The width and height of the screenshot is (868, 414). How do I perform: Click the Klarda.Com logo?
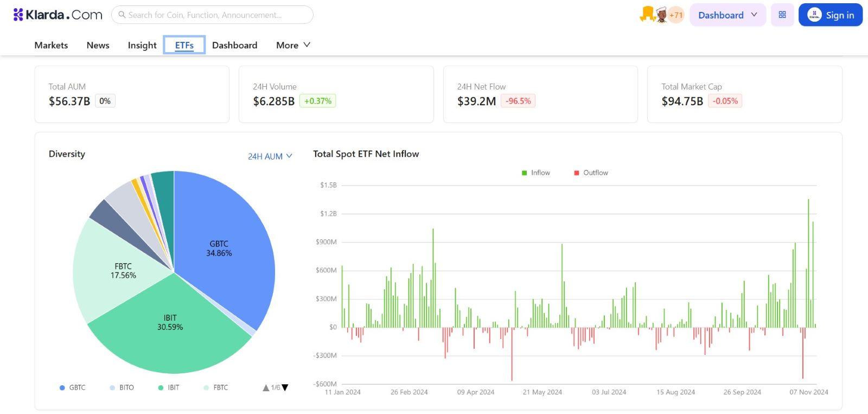click(58, 15)
